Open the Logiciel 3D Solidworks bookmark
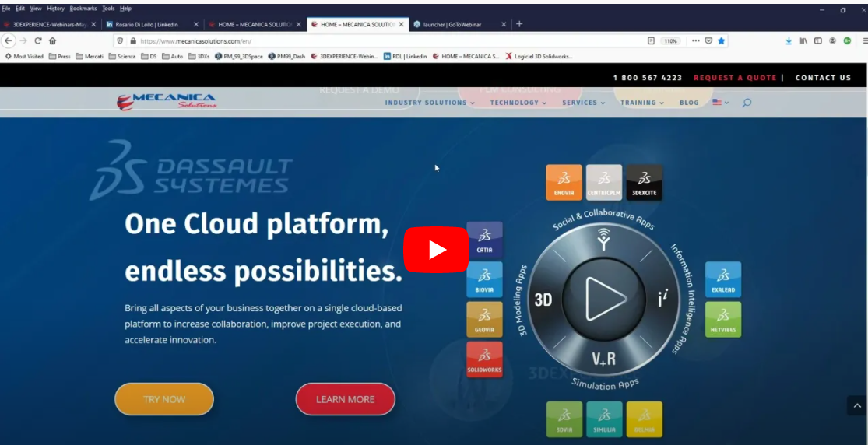 pyautogui.click(x=539, y=57)
